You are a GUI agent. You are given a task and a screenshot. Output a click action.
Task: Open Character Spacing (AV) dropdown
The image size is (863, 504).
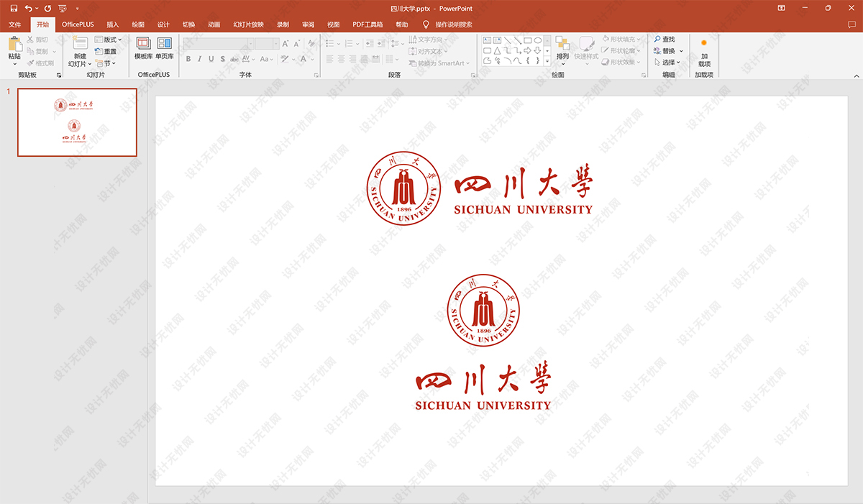tap(248, 59)
